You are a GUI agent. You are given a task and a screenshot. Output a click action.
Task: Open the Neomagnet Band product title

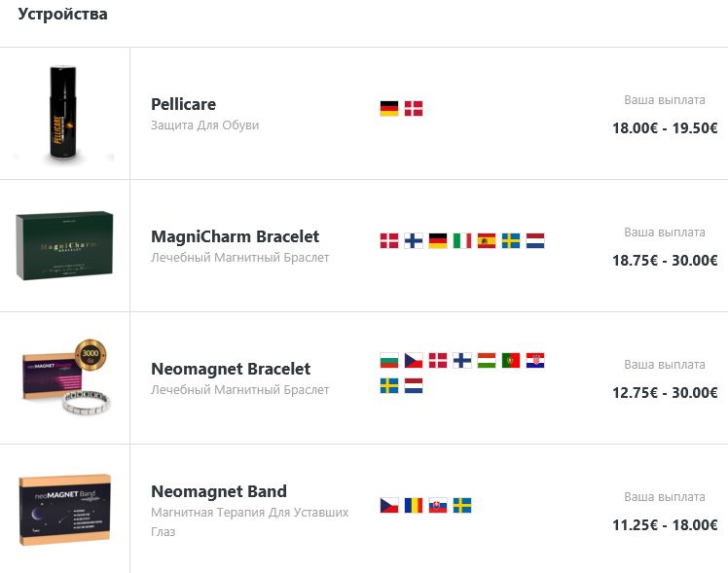[x=219, y=491]
